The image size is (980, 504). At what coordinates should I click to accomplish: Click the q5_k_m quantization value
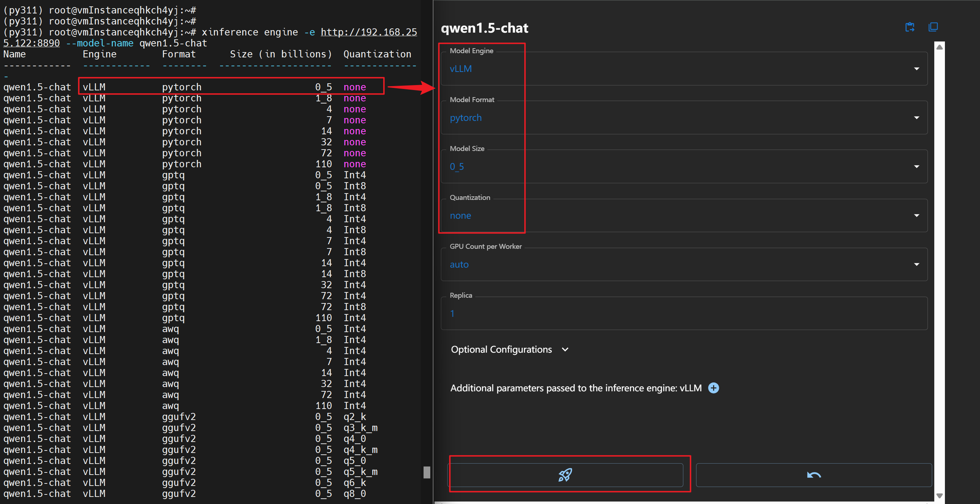(x=360, y=472)
